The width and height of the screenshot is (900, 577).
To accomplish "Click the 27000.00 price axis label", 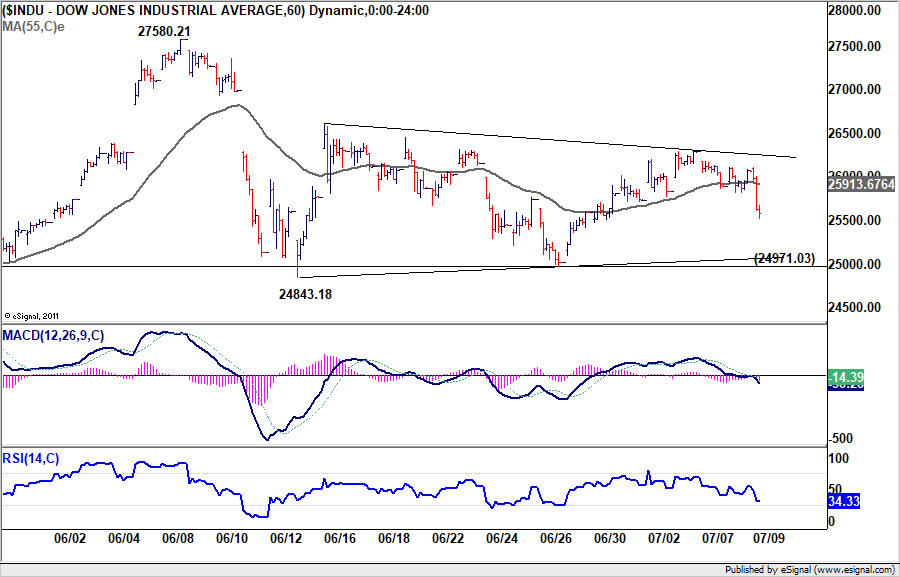I will 855,89.
